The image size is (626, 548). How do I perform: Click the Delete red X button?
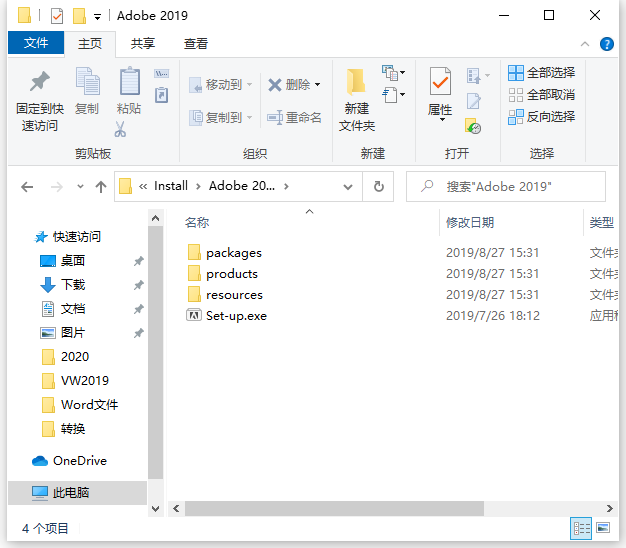click(x=294, y=85)
